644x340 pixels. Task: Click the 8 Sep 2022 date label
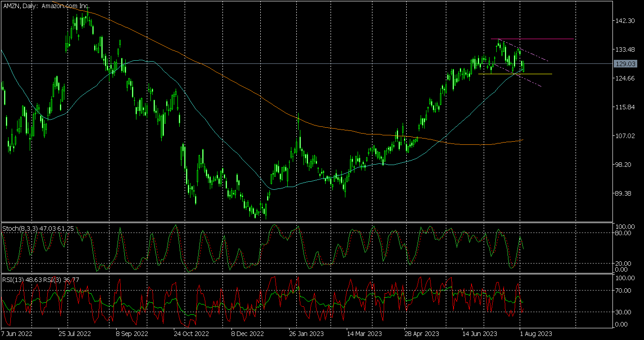click(x=132, y=334)
